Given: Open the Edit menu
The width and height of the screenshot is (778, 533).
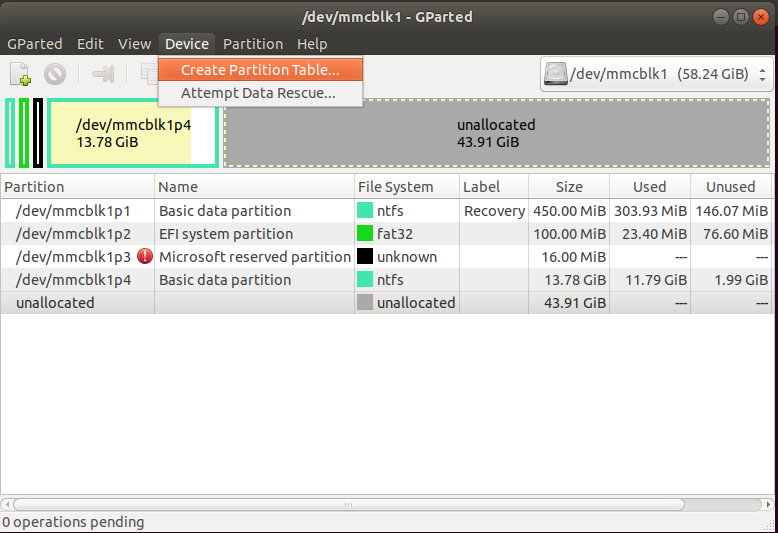Looking at the screenshot, I should tap(90, 44).
